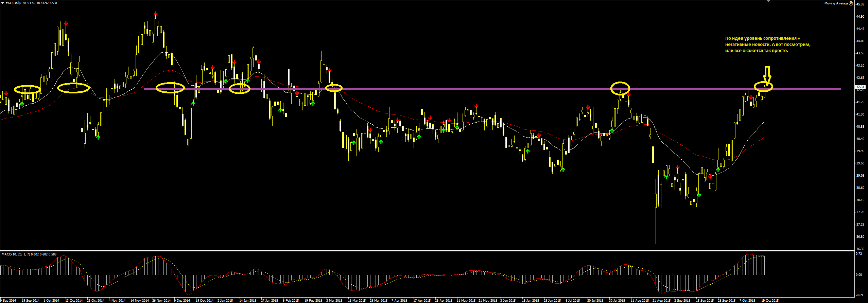Click the 13 Oct 2014 date label
868x303 pixels.
(74, 301)
